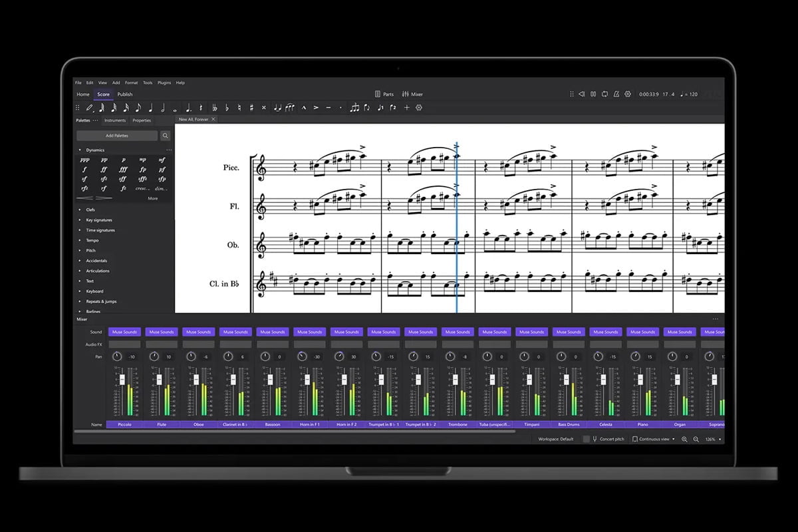Search palettes with magnifier icon
798x532 pixels.
(x=166, y=136)
